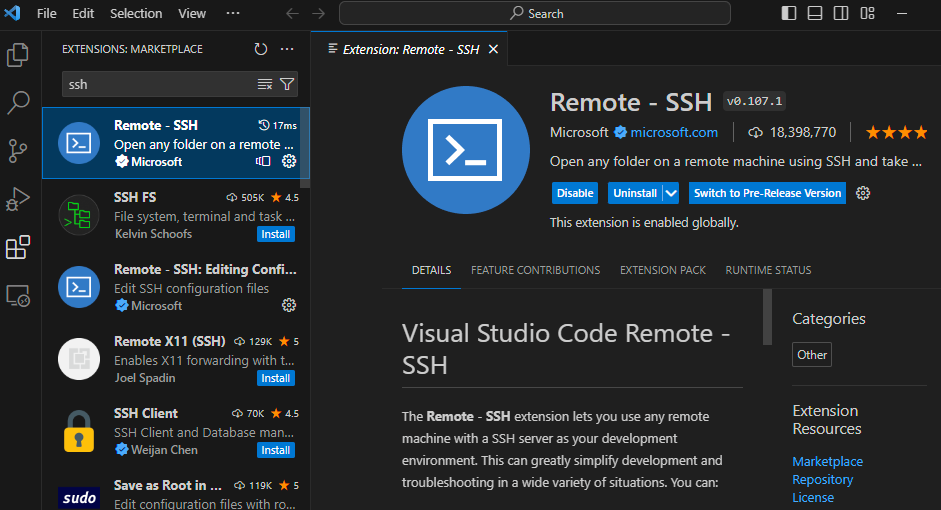Screen dimensions: 941x510
Task: Switch to the Details tab
Action: (431, 270)
